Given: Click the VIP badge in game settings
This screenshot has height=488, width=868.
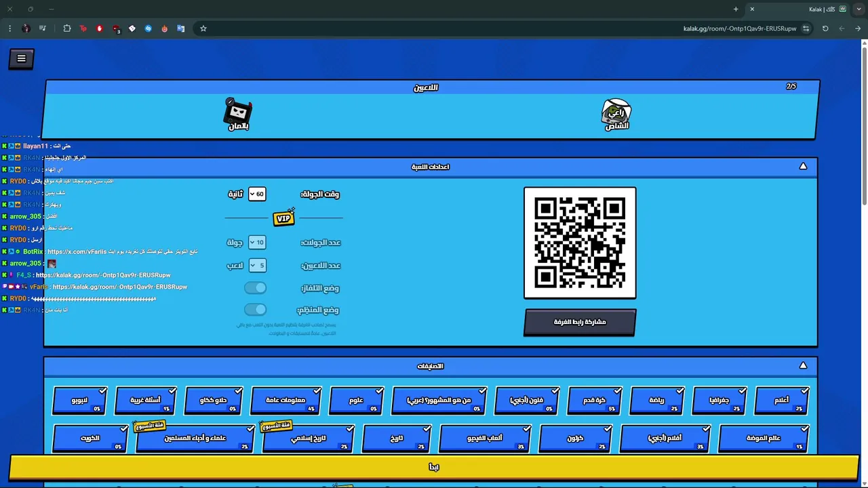Looking at the screenshot, I should [283, 218].
